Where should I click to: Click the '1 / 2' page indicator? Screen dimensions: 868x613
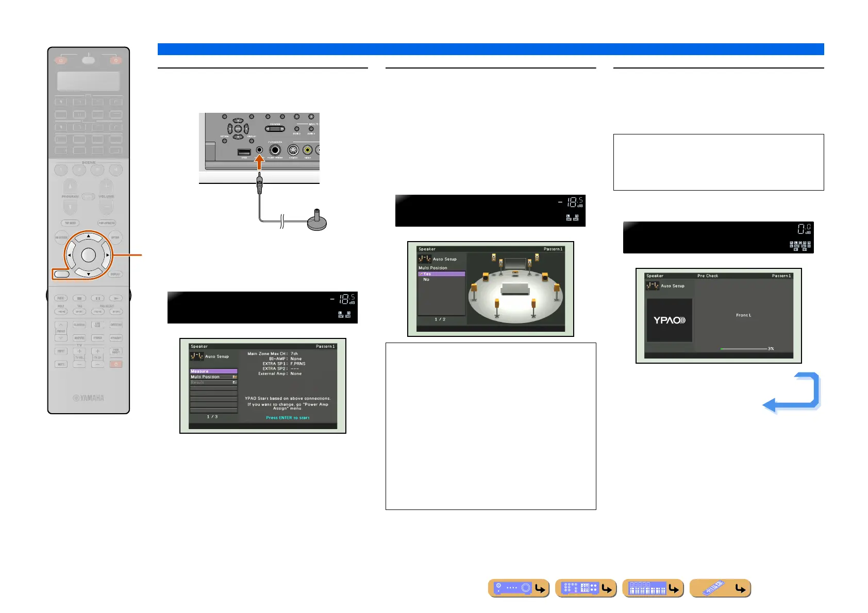440,319
